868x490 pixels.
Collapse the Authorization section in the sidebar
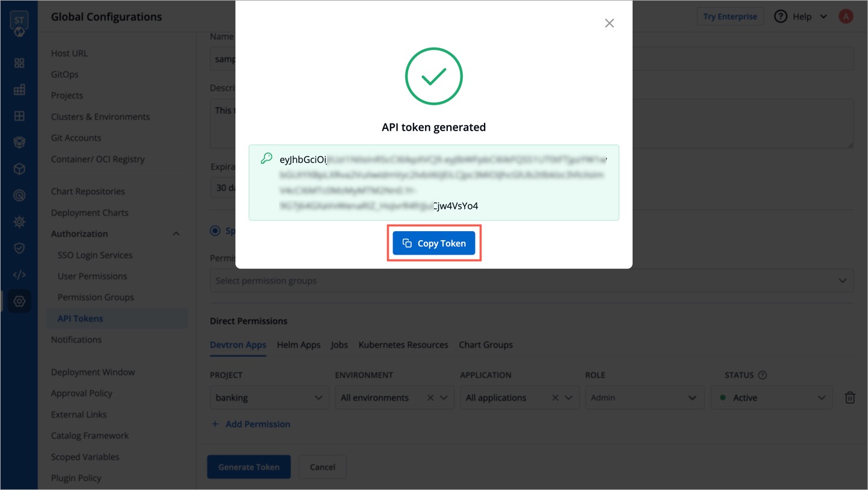coord(176,234)
